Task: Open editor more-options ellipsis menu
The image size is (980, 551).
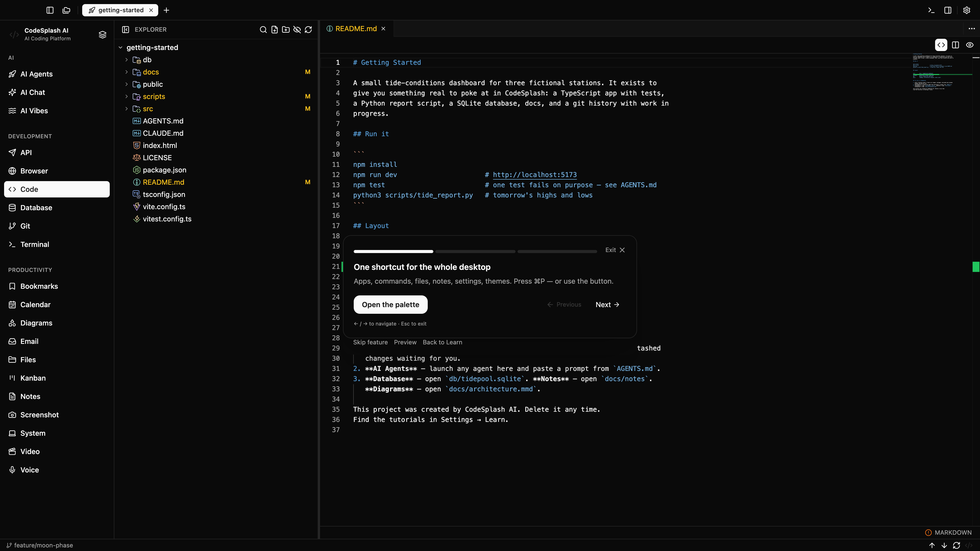Action: pos(971,29)
